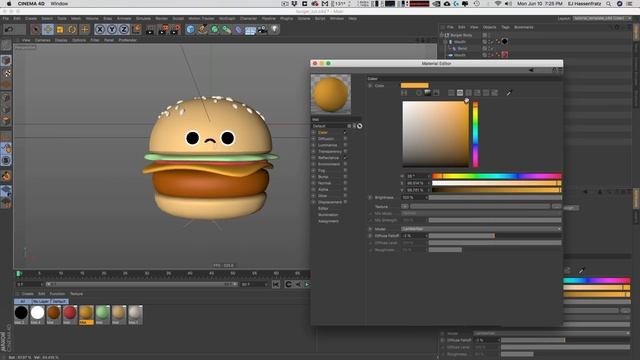640x360 pixels.
Task: Select the HSV sliders mode icon
Action: click(x=460, y=93)
